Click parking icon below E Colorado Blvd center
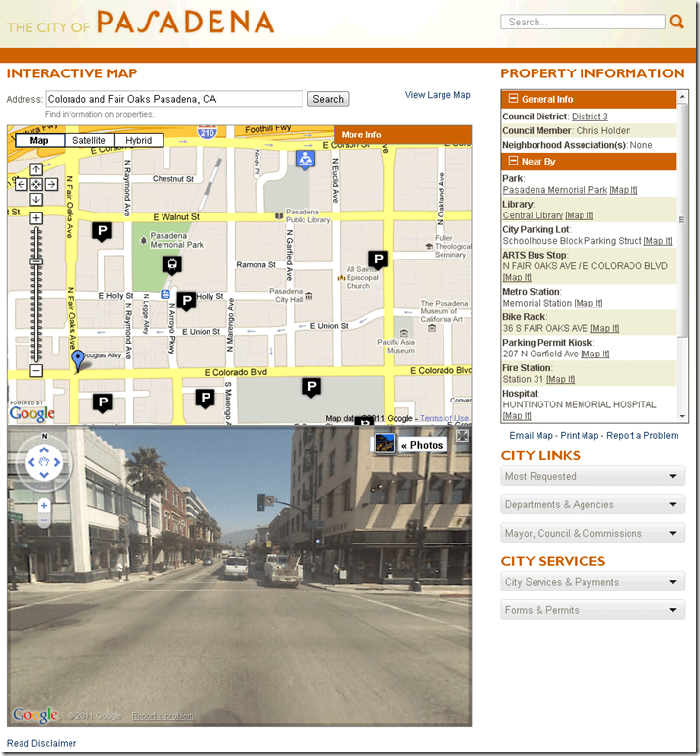 [x=311, y=387]
